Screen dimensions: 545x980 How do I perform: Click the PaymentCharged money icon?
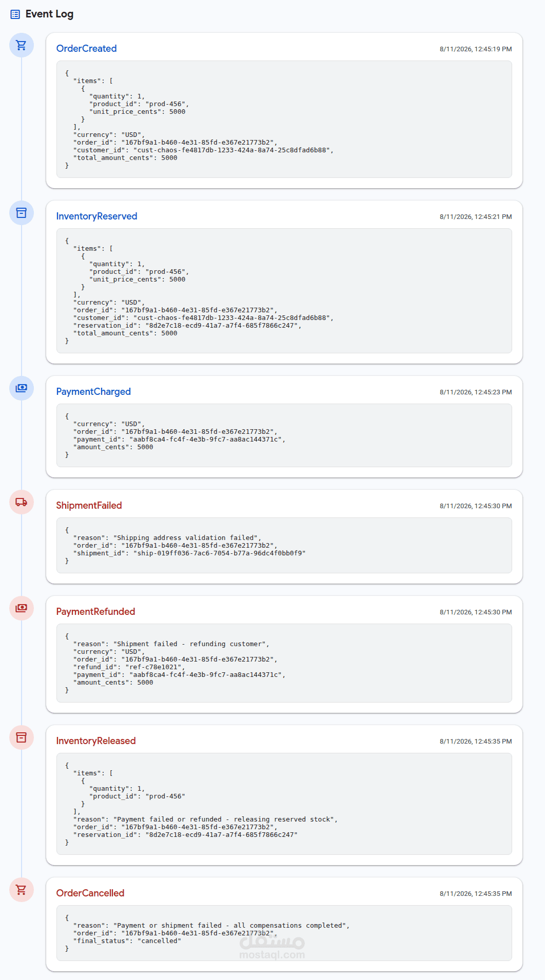22,388
